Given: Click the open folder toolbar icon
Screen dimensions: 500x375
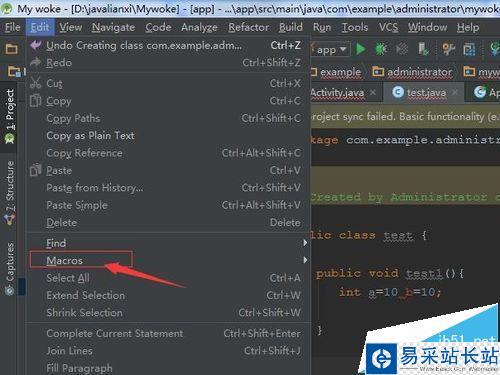Looking at the screenshot, I should (x=11, y=49).
